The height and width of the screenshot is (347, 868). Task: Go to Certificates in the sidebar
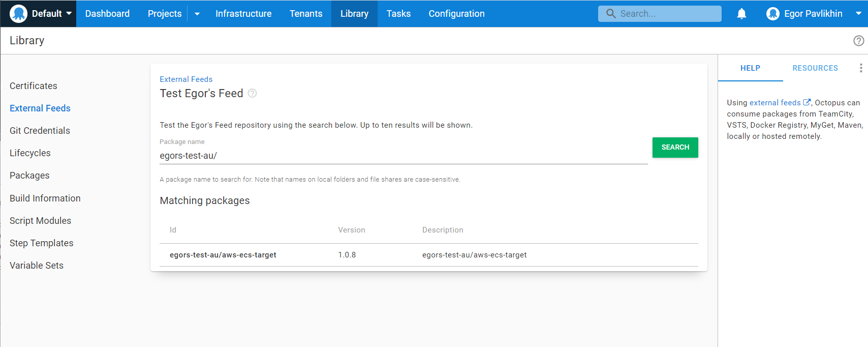34,86
